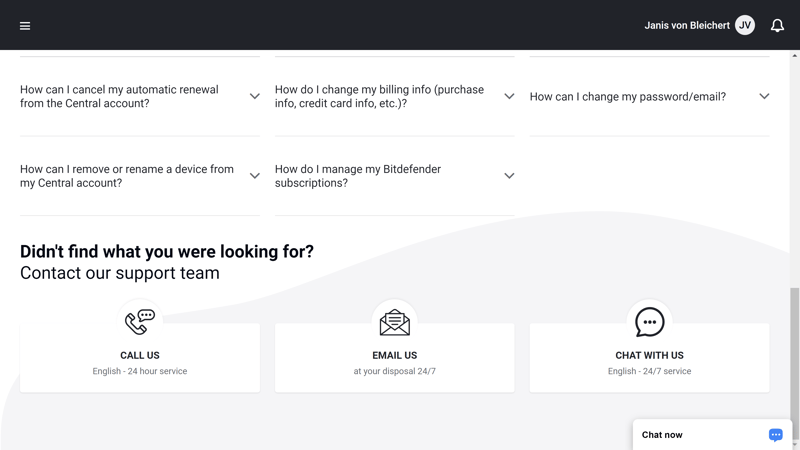
Task: Click 'How do I manage my Bitdefender subscriptions?' text
Action: pyautogui.click(x=358, y=176)
